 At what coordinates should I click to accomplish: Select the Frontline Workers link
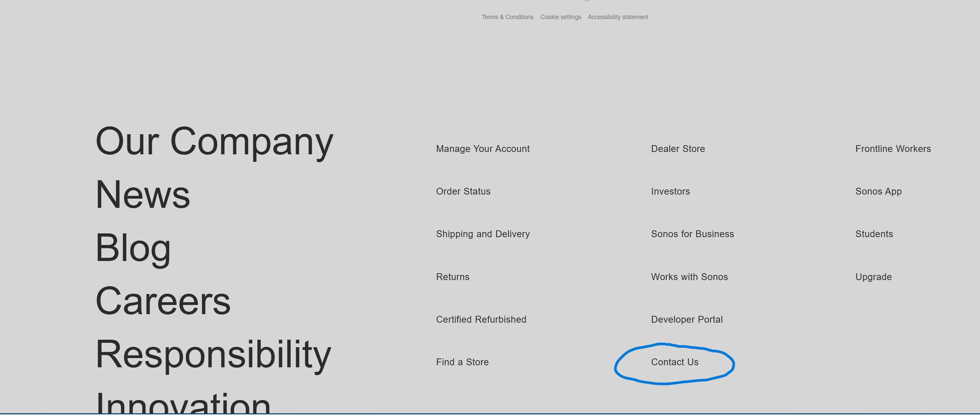click(x=892, y=149)
